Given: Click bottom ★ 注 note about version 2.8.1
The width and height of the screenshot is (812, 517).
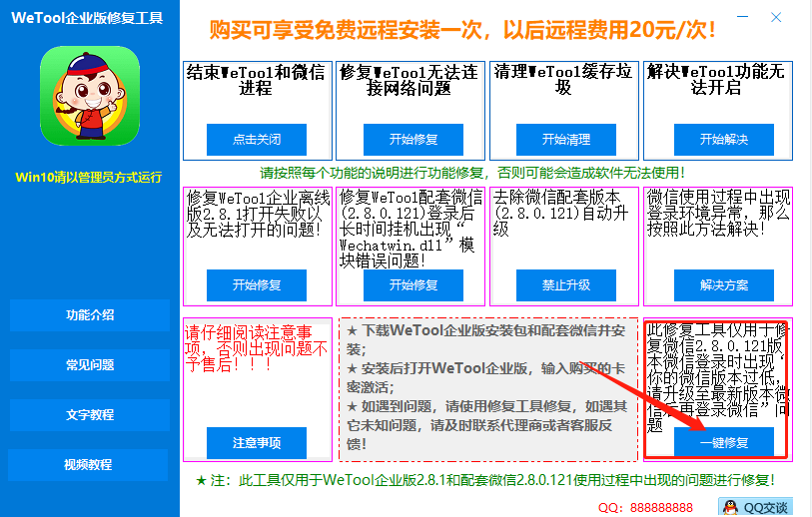Looking at the screenshot, I should click(485, 480).
